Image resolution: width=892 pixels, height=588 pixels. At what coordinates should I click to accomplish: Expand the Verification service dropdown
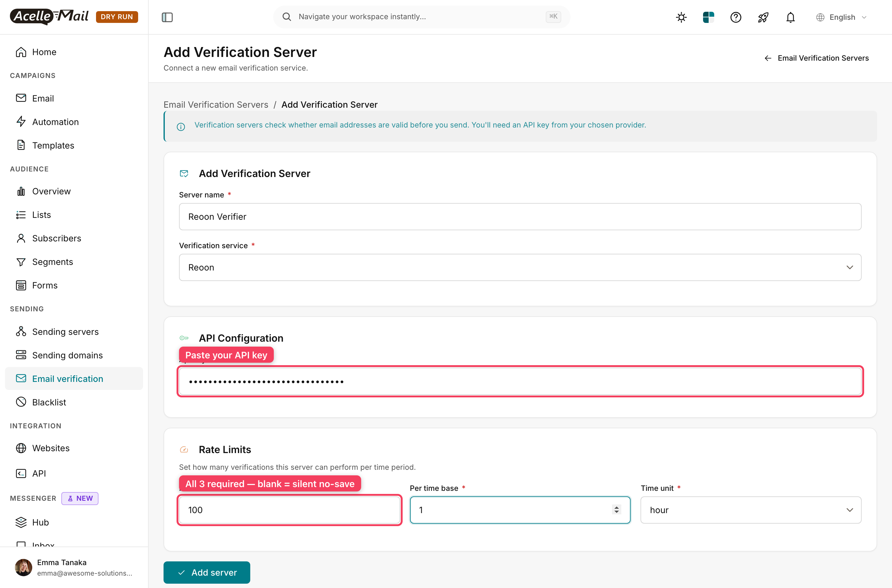[520, 267]
